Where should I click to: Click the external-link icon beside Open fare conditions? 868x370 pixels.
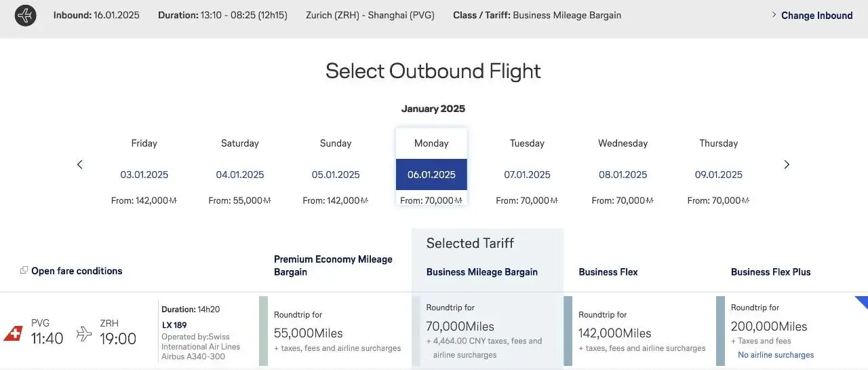click(24, 270)
